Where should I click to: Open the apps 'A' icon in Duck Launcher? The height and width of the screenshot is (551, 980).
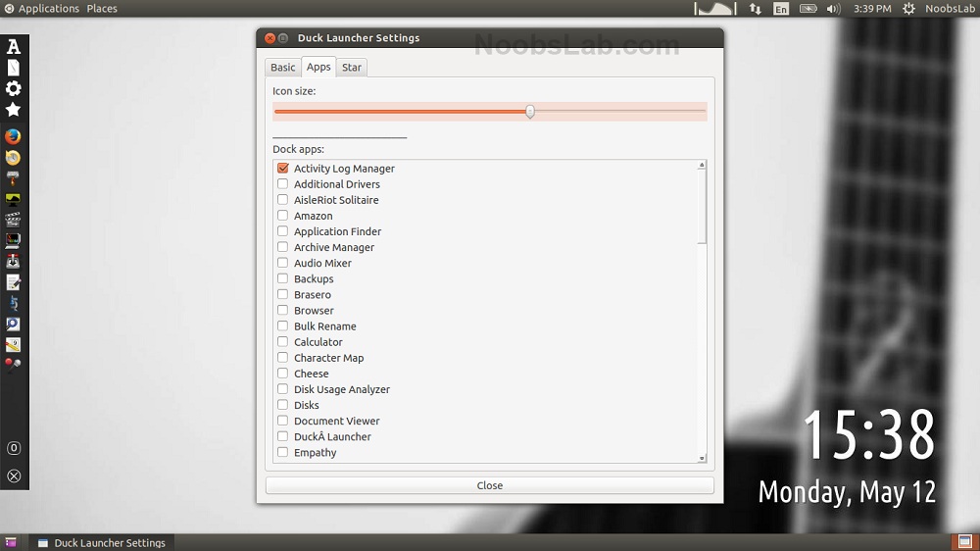click(13, 46)
